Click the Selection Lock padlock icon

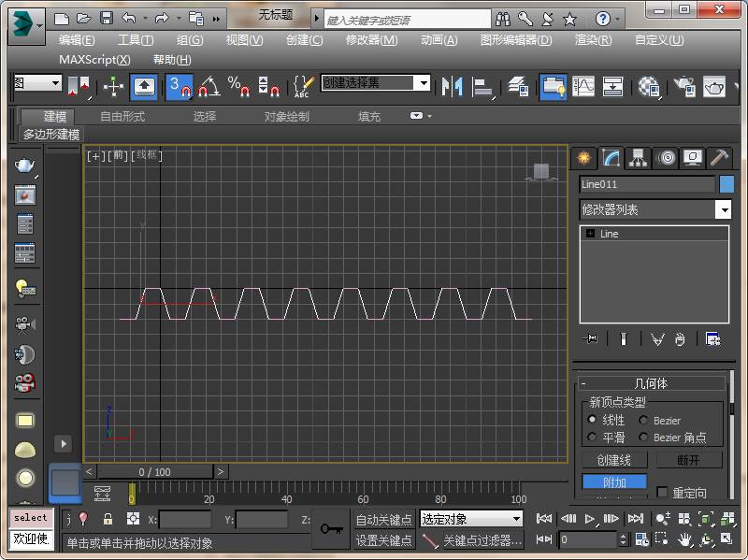coord(108,519)
